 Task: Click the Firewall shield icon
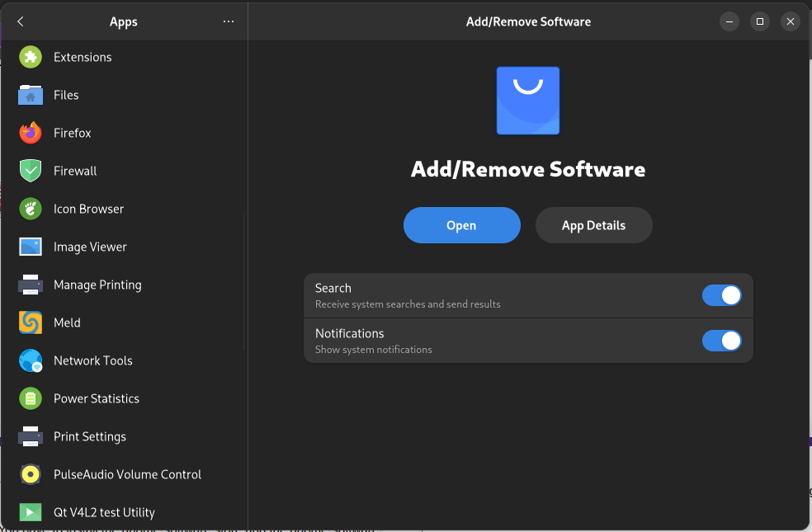[x=31, y=171]
